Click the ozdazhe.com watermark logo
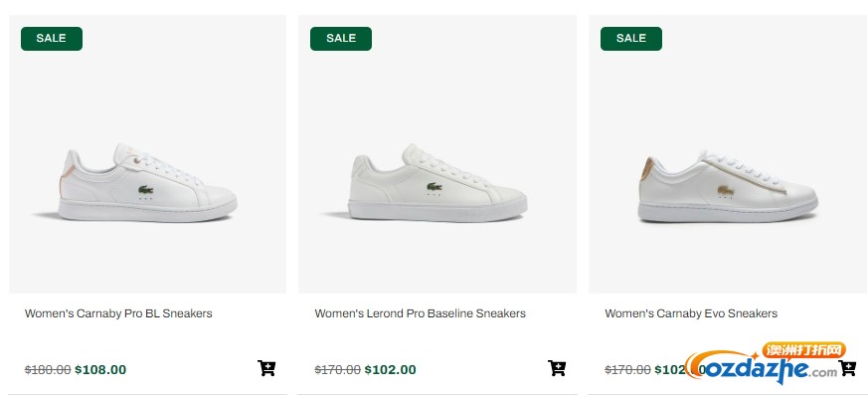This screenshot has height=397, width=868. pos(765,363)
